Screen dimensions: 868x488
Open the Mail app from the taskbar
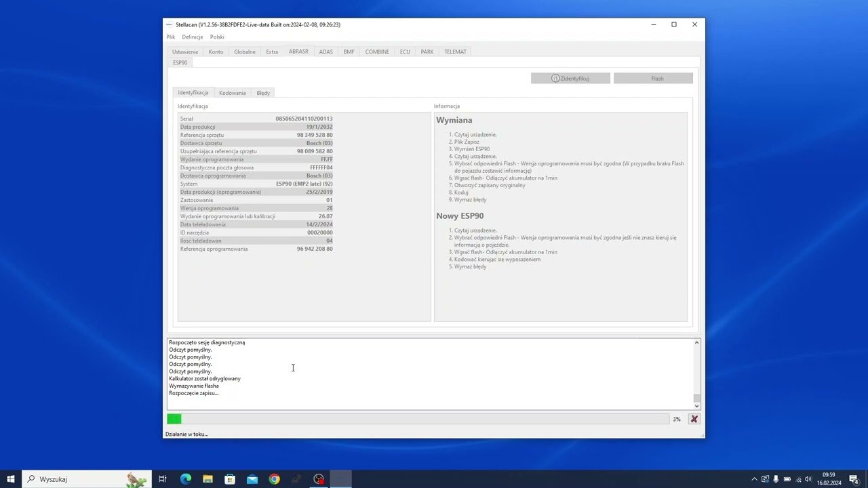[252, 479]
